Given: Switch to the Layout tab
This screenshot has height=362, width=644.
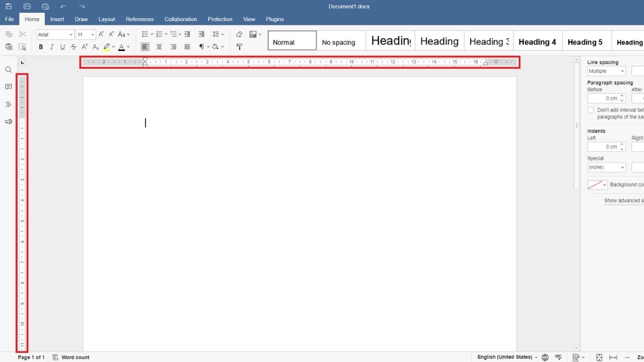Looking at the screenshot, I should click(x=107, y=19).
